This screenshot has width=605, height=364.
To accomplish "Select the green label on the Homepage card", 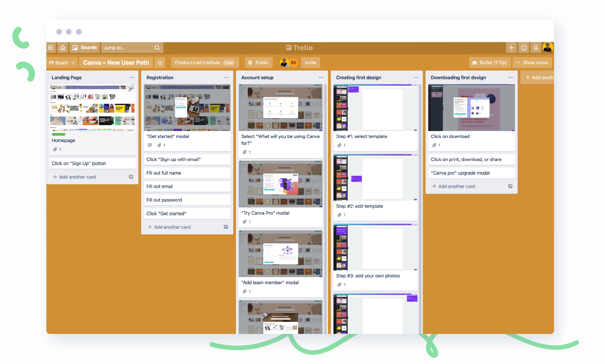I will coord(58,134).
